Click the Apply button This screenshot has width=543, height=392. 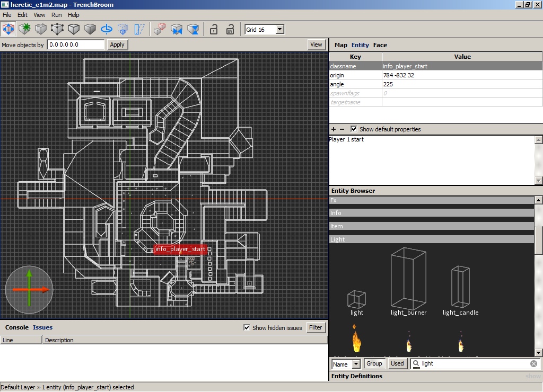pyautogui.click(x=117, y=45)
